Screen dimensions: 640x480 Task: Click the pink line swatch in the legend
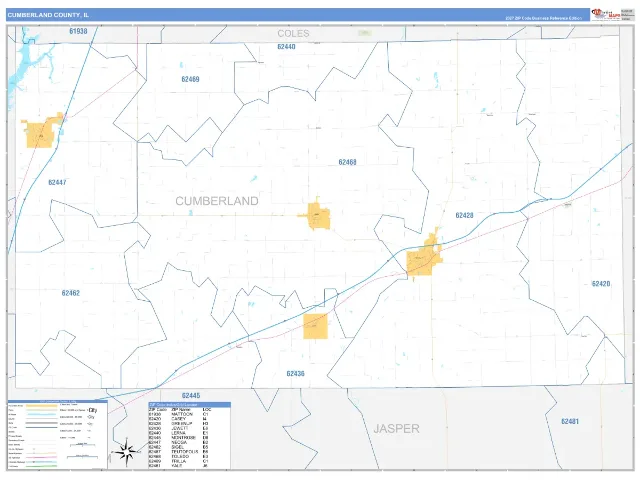pos(42,458)
